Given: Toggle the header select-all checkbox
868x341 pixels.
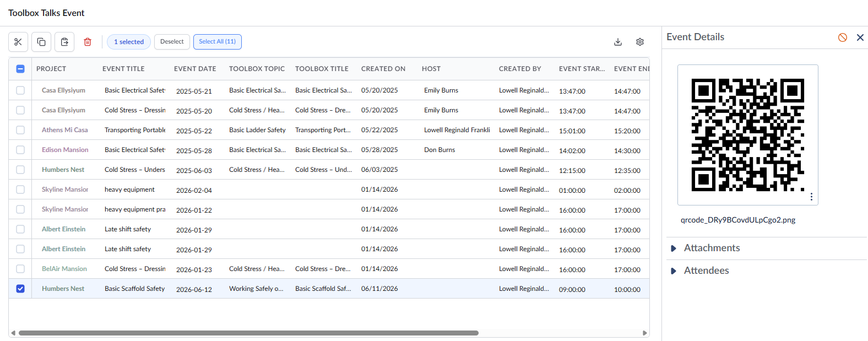Looking at the screenshot, I should (x=20, y=69).
